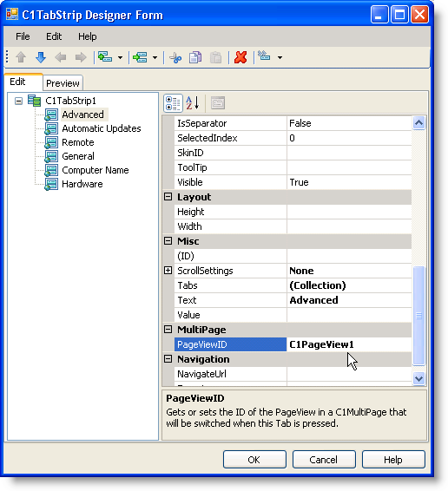
Task: Collapse the Navigation property category
Action: [x=168, y=359]
